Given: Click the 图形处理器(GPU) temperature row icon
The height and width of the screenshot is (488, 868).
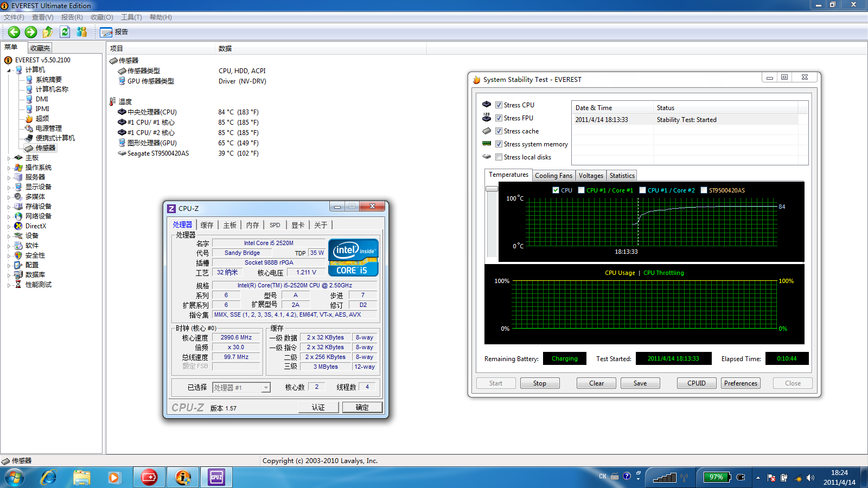Looking at the screenshot, I should click(122, 143).
